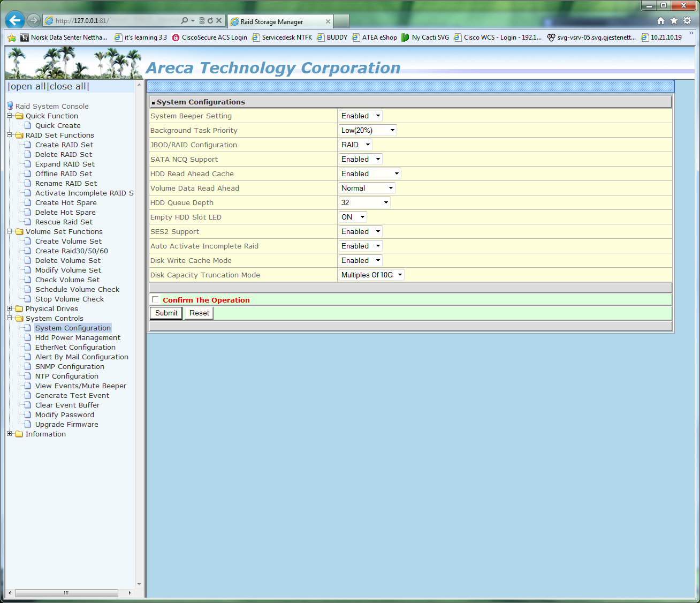Collapse the RAID Set Functions tree node

10,135
